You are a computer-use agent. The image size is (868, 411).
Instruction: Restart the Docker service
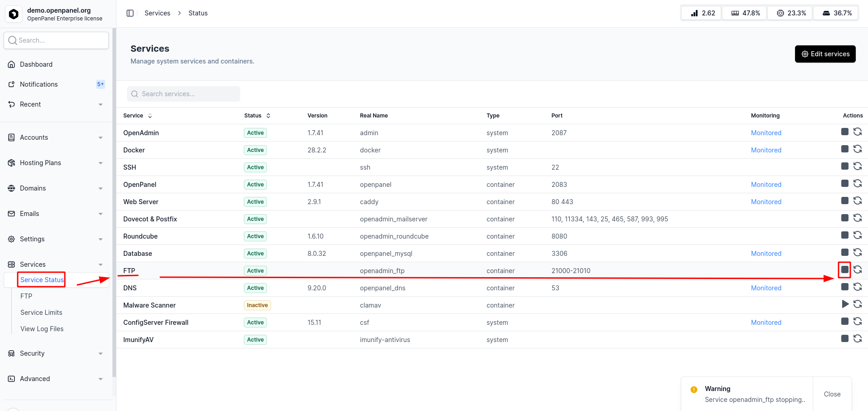858,149
